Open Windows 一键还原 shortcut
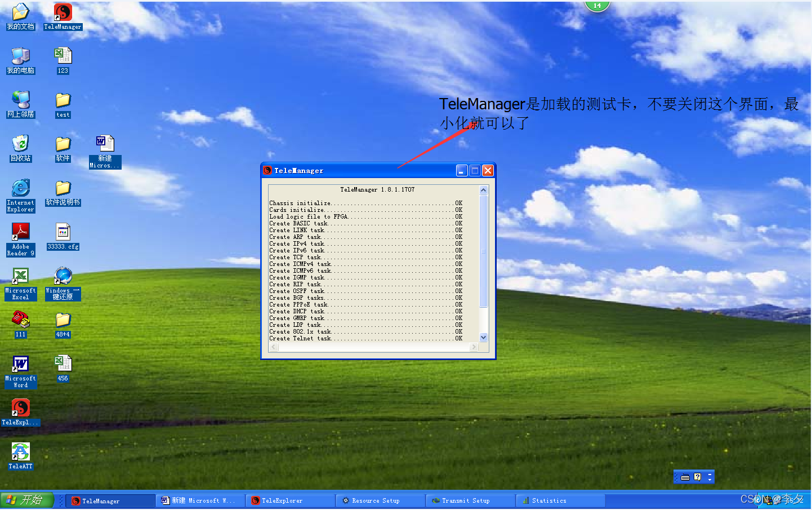 pyautogui.click(x=63, y=283)
